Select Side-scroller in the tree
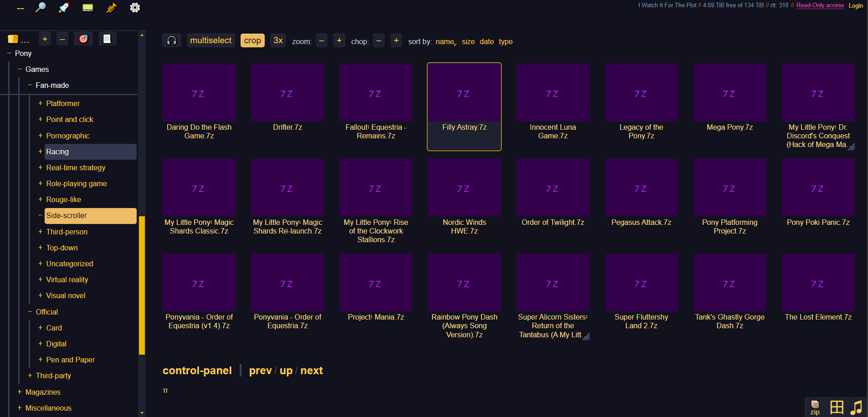The height and width of the screenshot is (417, 868). point(91,216)
